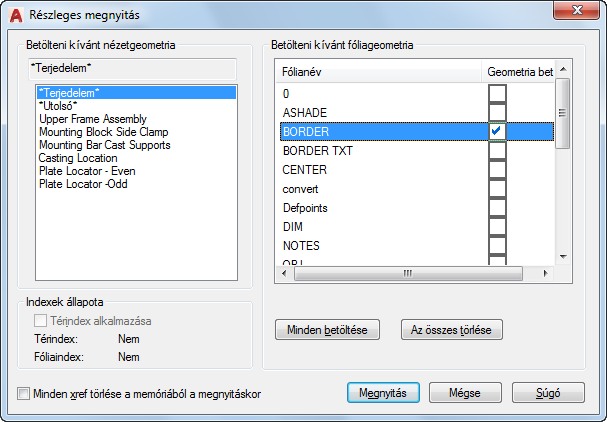Image resolution: width=607 pixels, height=422 pixels.
Task: Click the Megnyitás button
Action: (x=383, y=393)
